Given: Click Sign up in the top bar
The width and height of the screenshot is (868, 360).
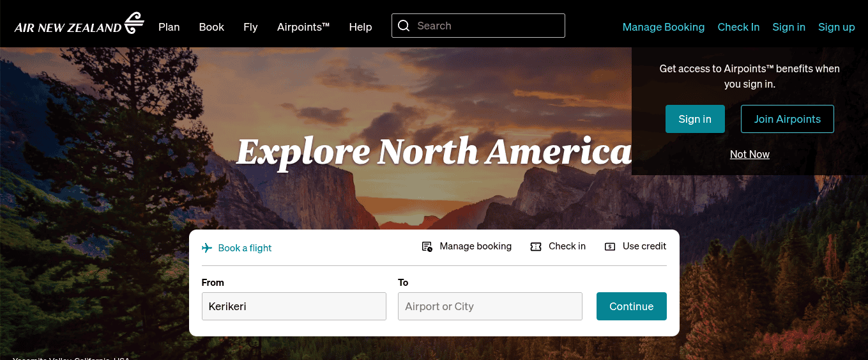Looking at the screenshot, I should (836, 27).
